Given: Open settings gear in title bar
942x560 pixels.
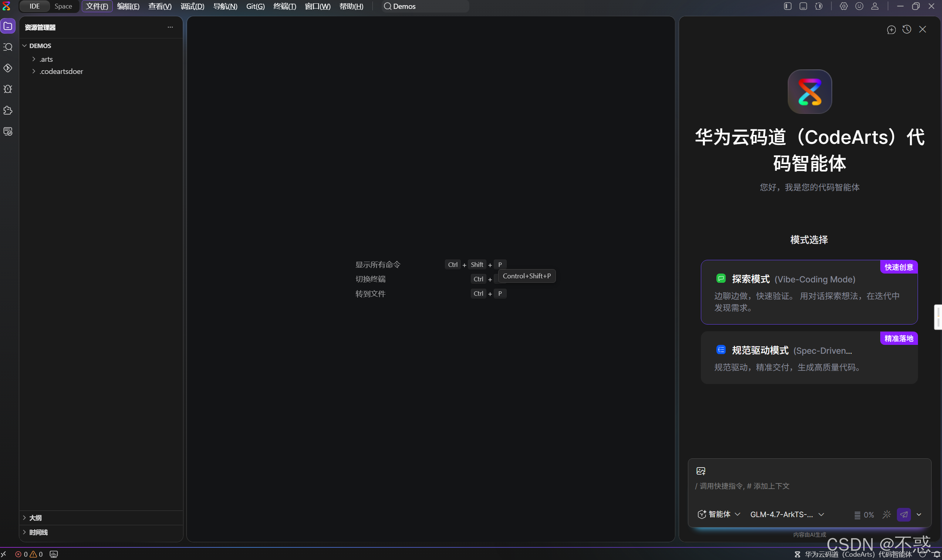Looking at the screenshot, I should click(844, 6).
